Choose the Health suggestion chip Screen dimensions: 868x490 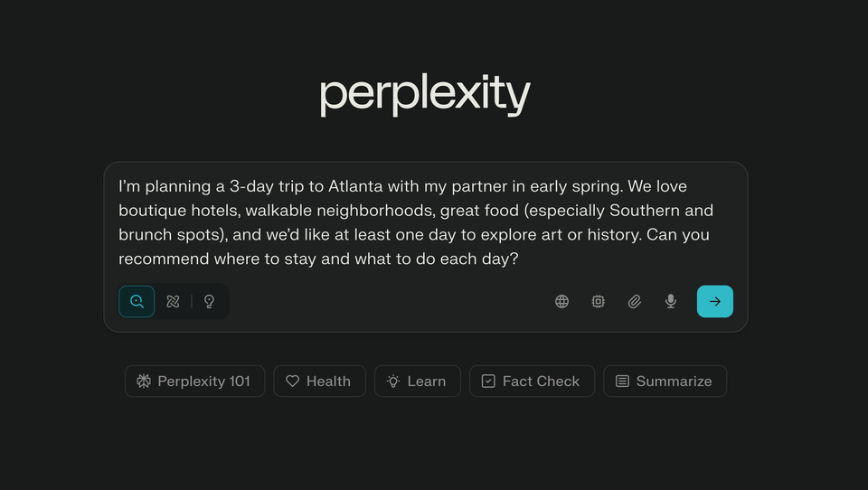pos(319,382)
